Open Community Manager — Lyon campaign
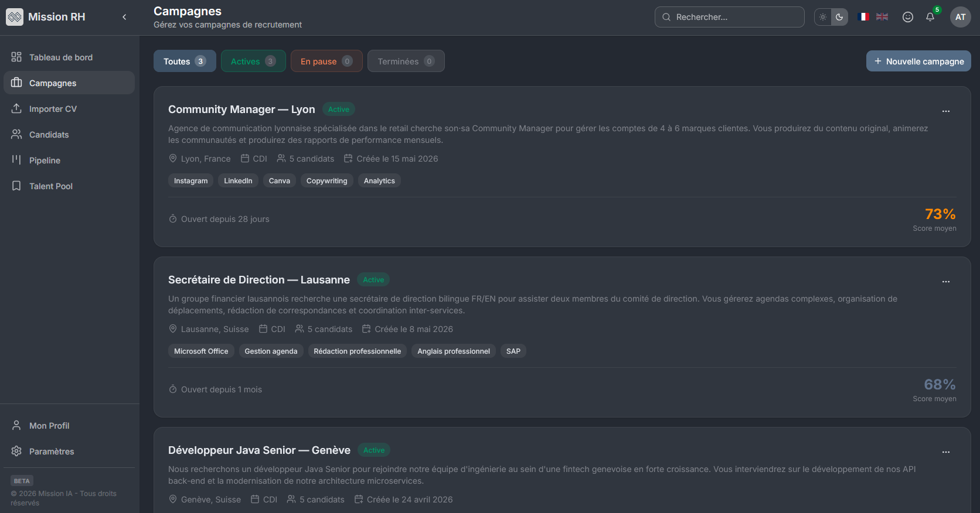 [x=241, y=109]
